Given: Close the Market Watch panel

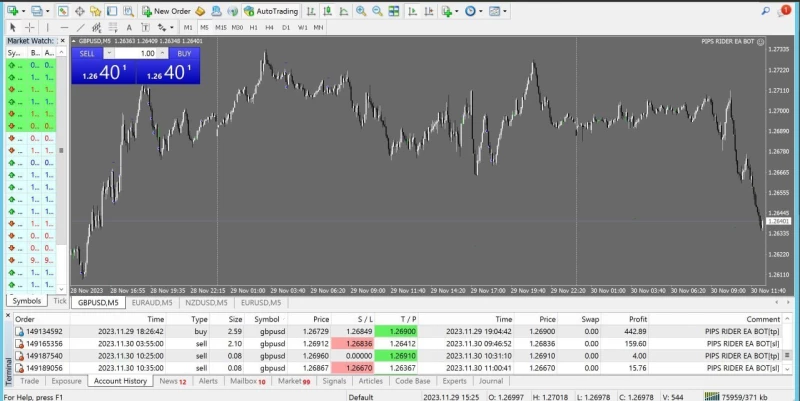Looking at the screenshot, I should pyautogui.click(x=63, y=40).
